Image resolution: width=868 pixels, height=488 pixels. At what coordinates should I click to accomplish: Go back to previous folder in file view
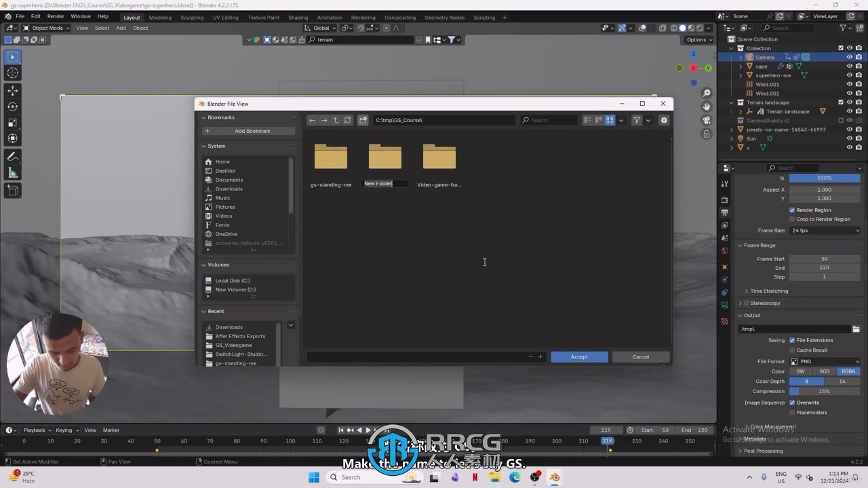312,120
